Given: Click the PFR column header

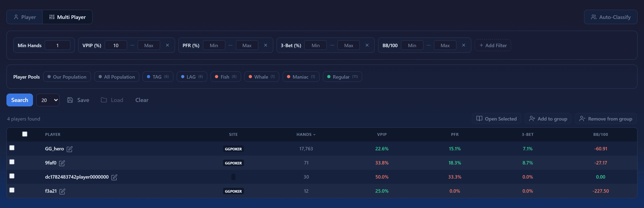Looking at the screenshot, I should [x=455, y=135].
